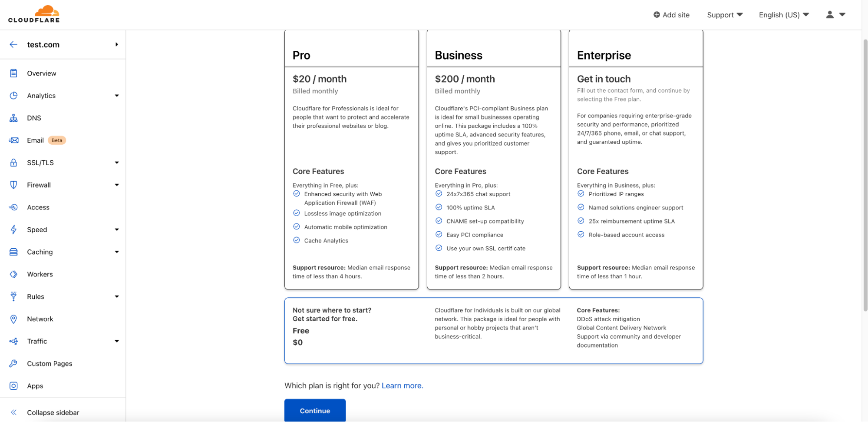This screenshot has width=868, height=422.
Task: Open the account dropdown arrow
Action: pyautogui.click(x=842, y=15)
